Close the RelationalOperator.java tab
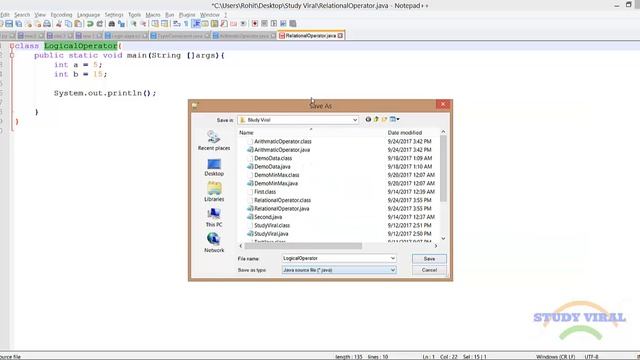Image resolution: width=640 pixels, height=360 pixels. (x=340, y=36)
